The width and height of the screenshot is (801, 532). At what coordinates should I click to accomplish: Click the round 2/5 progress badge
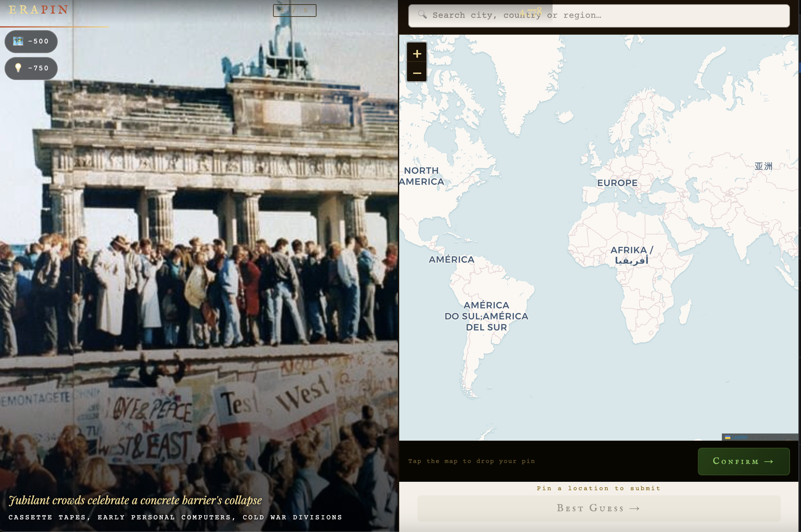[x=295, y=10]
